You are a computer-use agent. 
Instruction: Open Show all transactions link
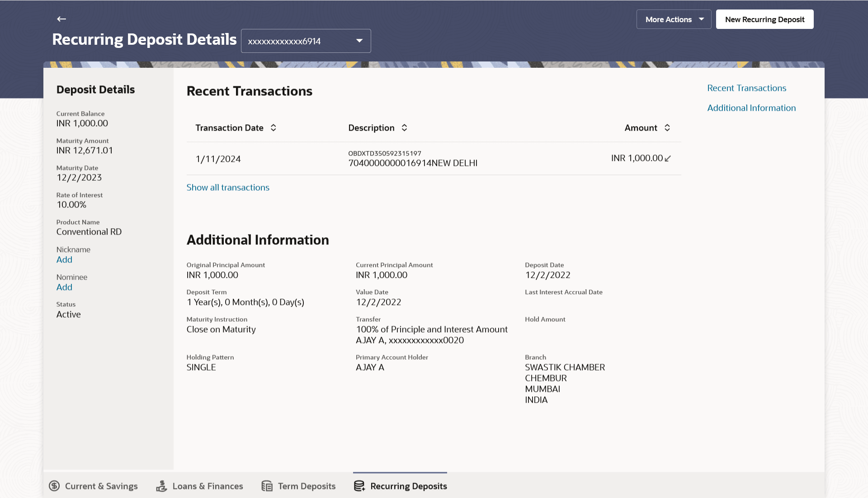click(x=228, y=188)
